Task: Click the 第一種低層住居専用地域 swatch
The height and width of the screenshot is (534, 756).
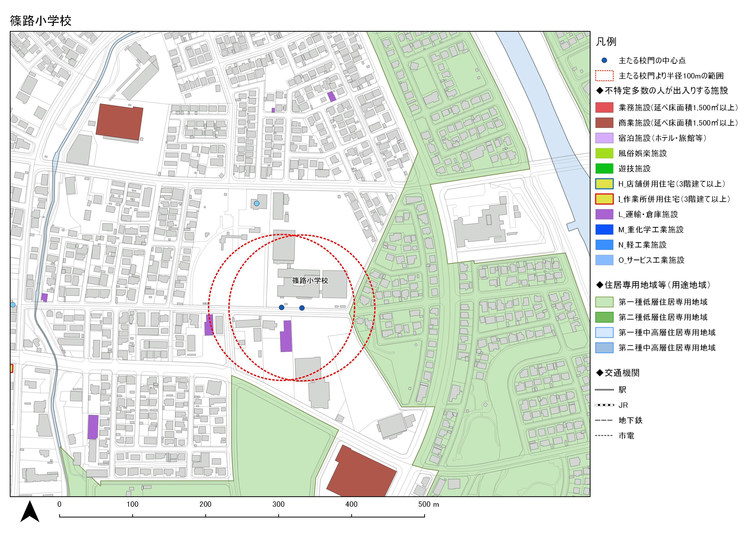Action: (604, 302)
